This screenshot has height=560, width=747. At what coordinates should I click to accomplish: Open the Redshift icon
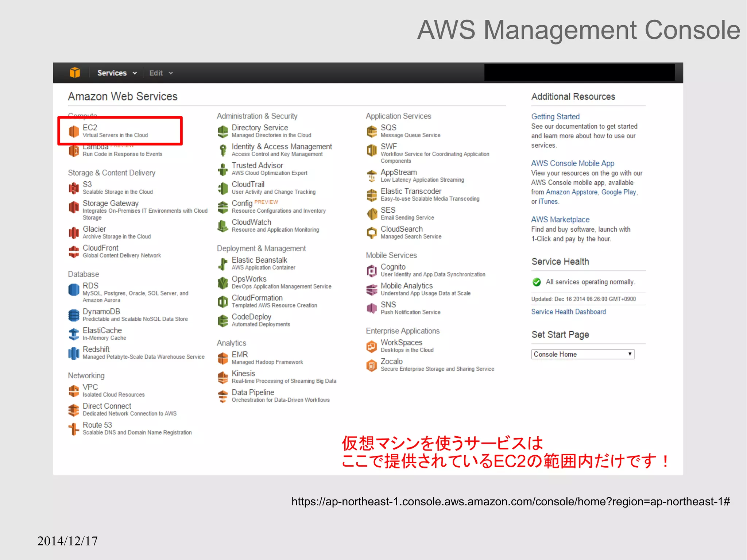click(x=74, y=353)
